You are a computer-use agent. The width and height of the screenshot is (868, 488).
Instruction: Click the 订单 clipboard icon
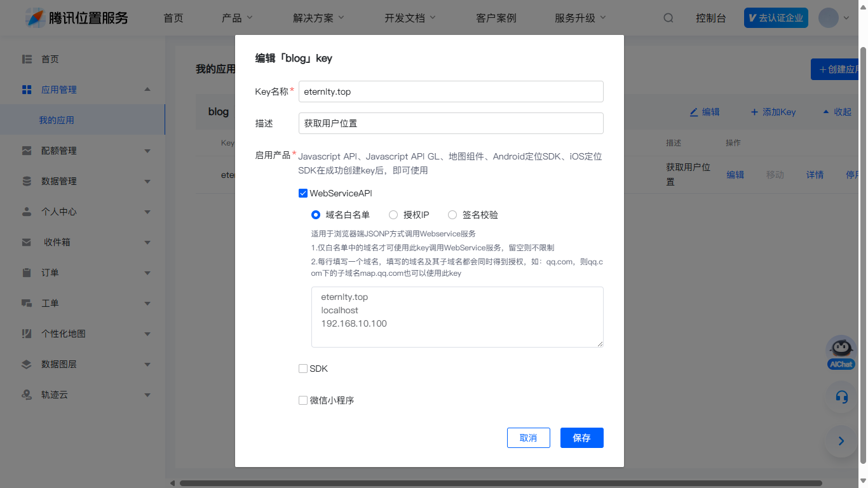(x=27, y=273)
